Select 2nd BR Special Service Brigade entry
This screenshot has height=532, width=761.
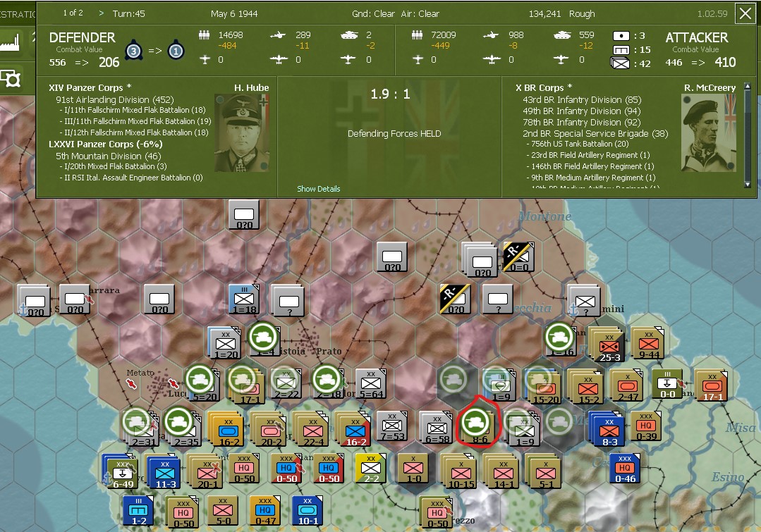(595, 133)
